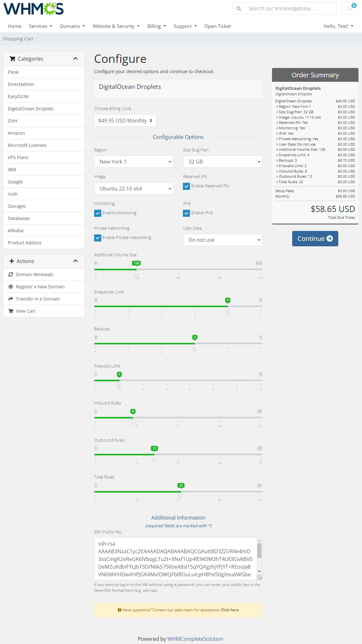This screenshot has height=644, width=362.
Task: Open the DigitalOcean Droplets category link
Action: pyautogui.click(x=31, y=109)
